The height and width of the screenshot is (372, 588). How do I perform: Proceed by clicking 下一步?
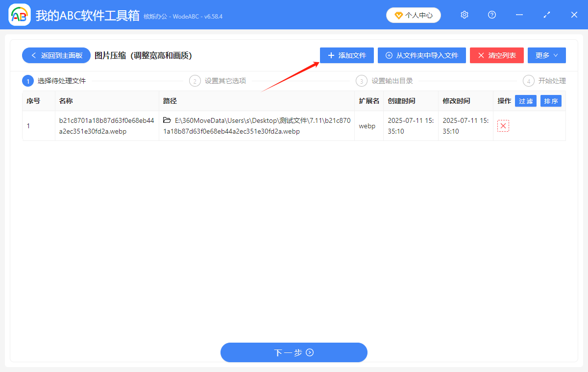click(294, 352)
